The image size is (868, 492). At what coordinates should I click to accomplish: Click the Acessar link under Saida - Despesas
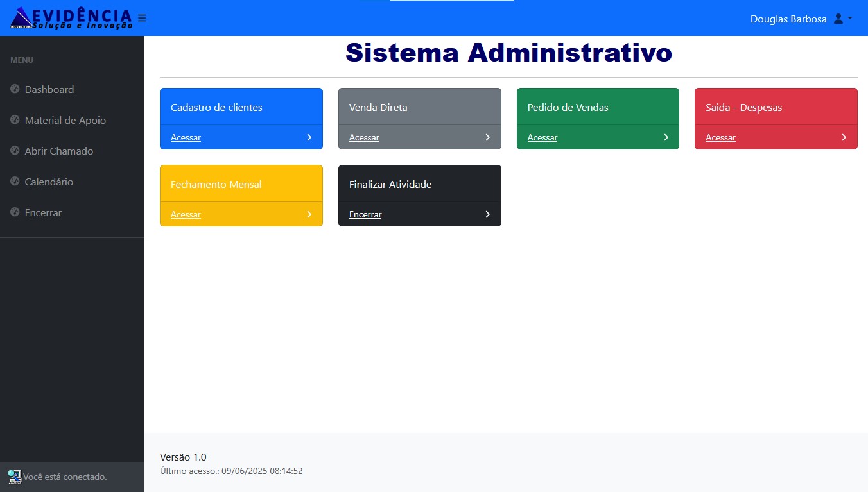click(x=720, y=137)
